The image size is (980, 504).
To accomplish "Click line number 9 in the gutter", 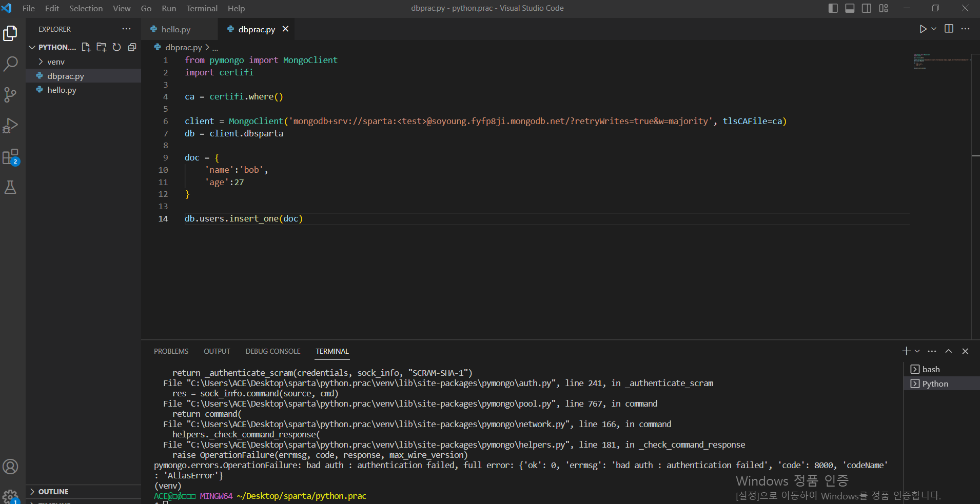I will coord(166,158).
